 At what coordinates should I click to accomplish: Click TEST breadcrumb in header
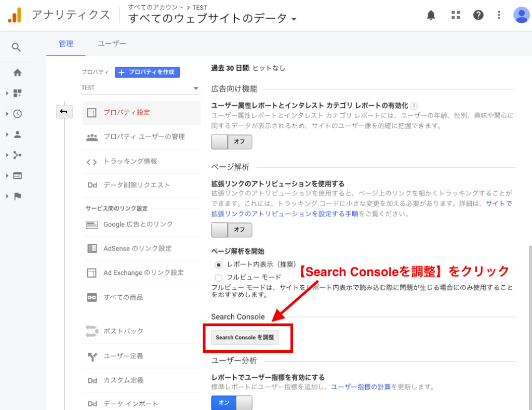(x=200, y=7)
